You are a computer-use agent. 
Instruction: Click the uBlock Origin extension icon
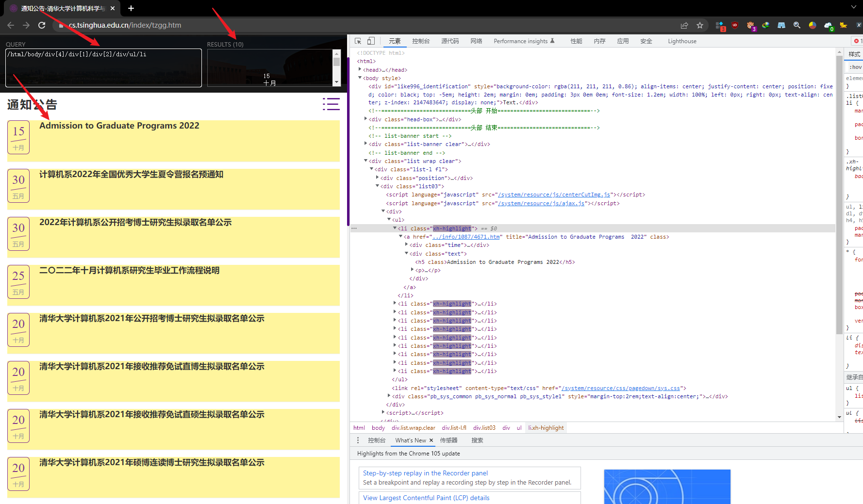[735, 25]
